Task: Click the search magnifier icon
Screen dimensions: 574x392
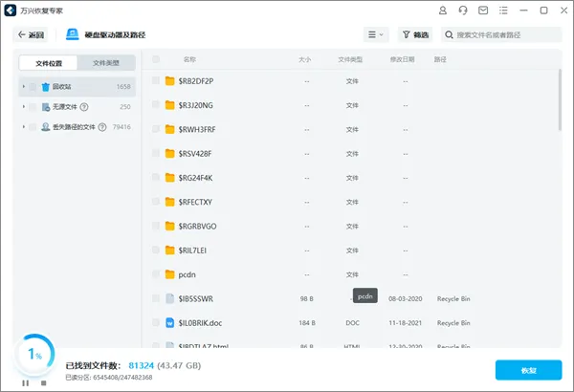Action: (x=449, y=34)
